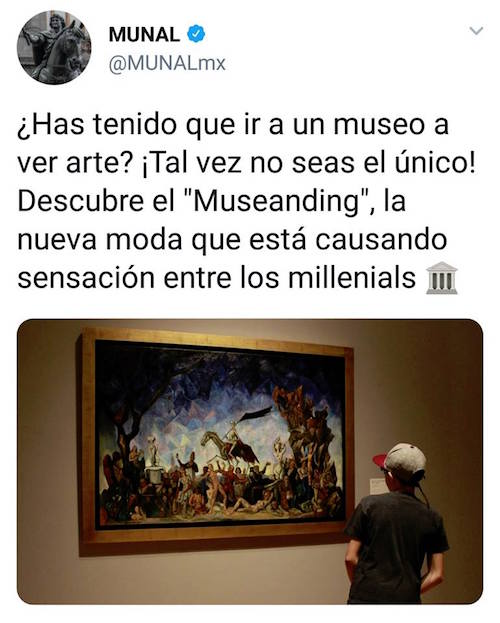Click the wooden frame's top edge
This screenshot has width=500, height=623.
(218, 337)
